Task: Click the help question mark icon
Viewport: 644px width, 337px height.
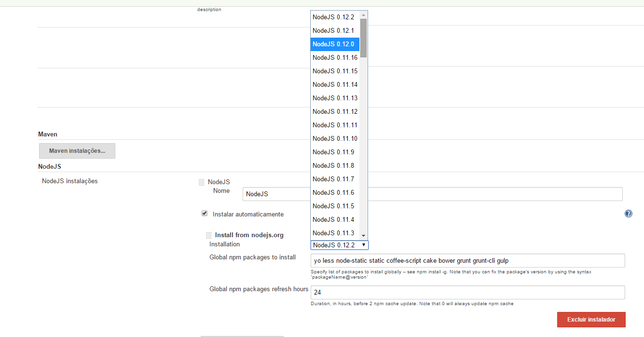Action: [x=628, y=214]
